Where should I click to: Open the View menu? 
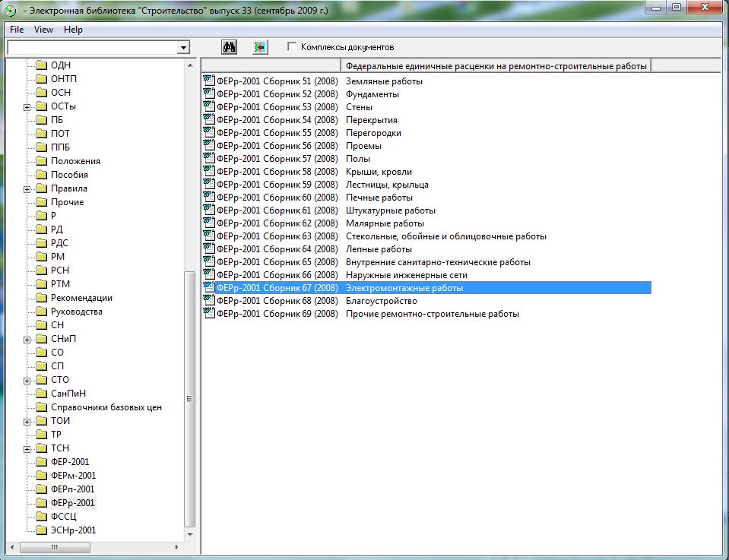tap(43, 30)
